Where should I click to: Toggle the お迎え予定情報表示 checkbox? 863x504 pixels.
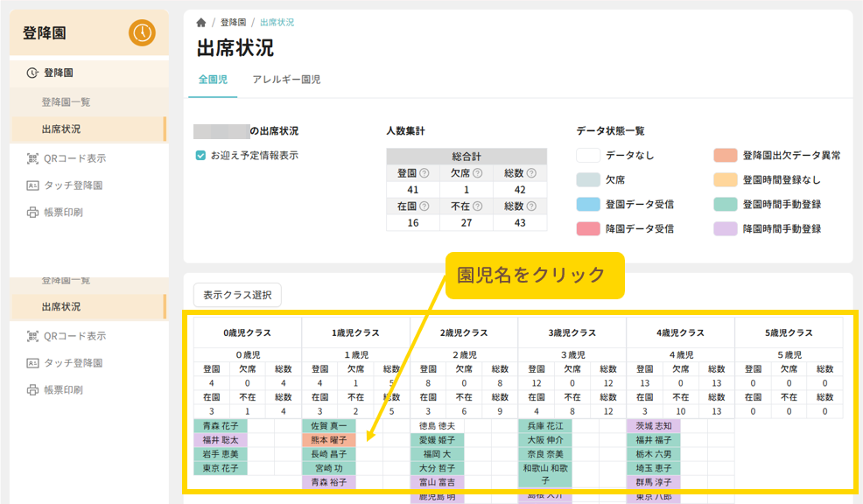200,156
